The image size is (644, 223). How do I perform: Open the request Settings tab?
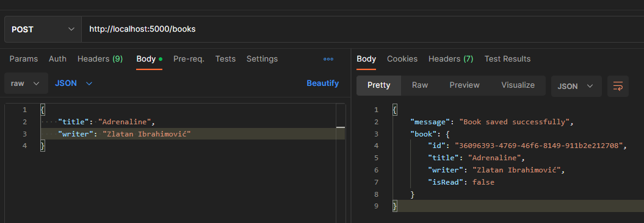tap(262, 58)
